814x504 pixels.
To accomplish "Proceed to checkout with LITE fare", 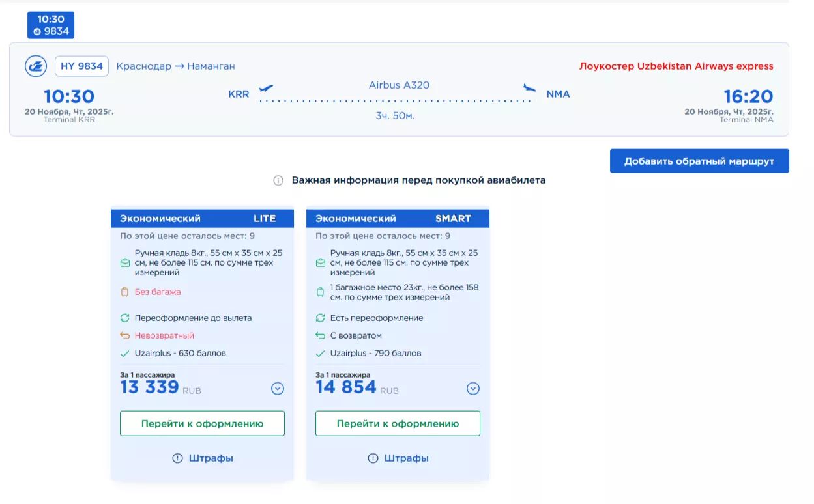I will (202, 423).
